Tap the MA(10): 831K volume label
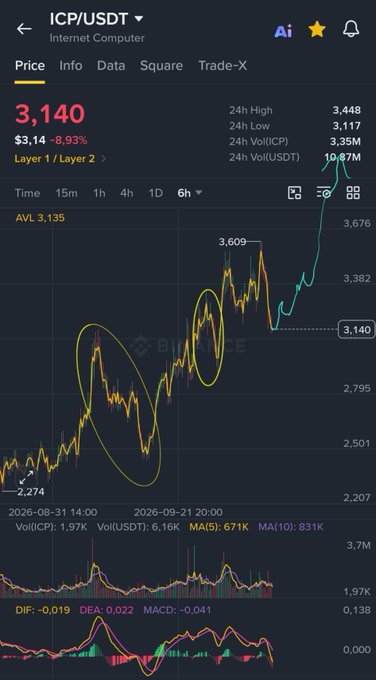The width and height of the screenshot is (376, 680). [x=291, y=527]
